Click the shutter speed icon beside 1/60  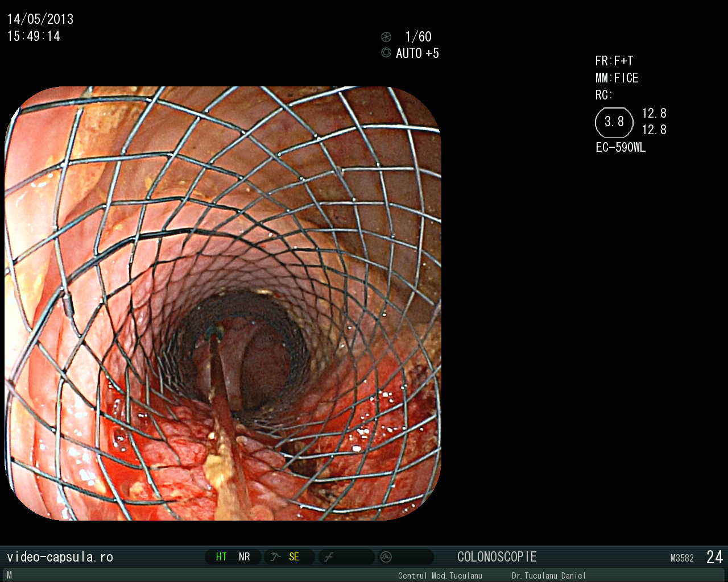386,37
